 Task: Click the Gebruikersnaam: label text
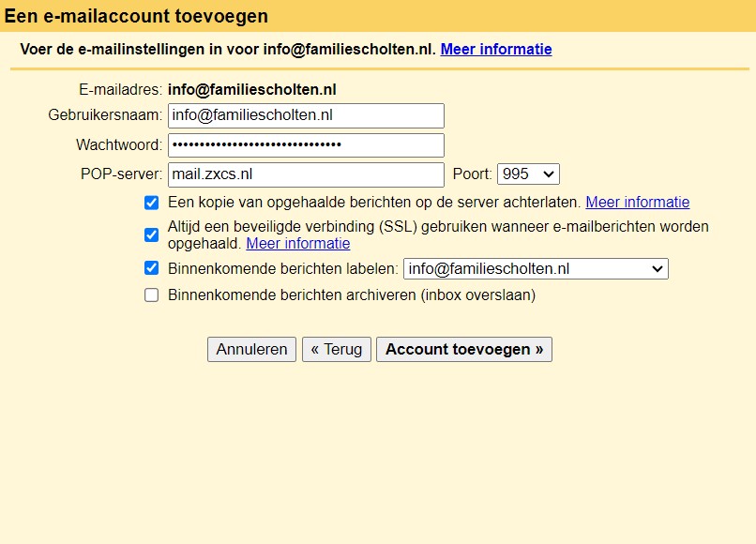tap(105, 115)
